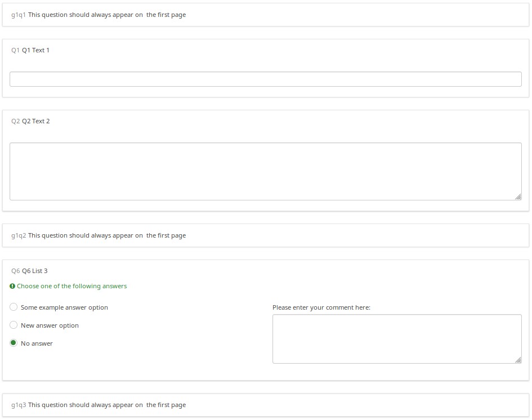This screenshot has height=420, width=532.
Task: Click the g1q3 'always appear' question text
Action: pos(107,405)
